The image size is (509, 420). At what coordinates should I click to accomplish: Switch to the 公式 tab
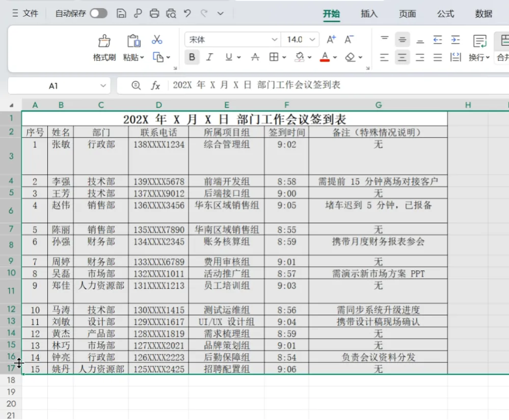tap(445, 14)
